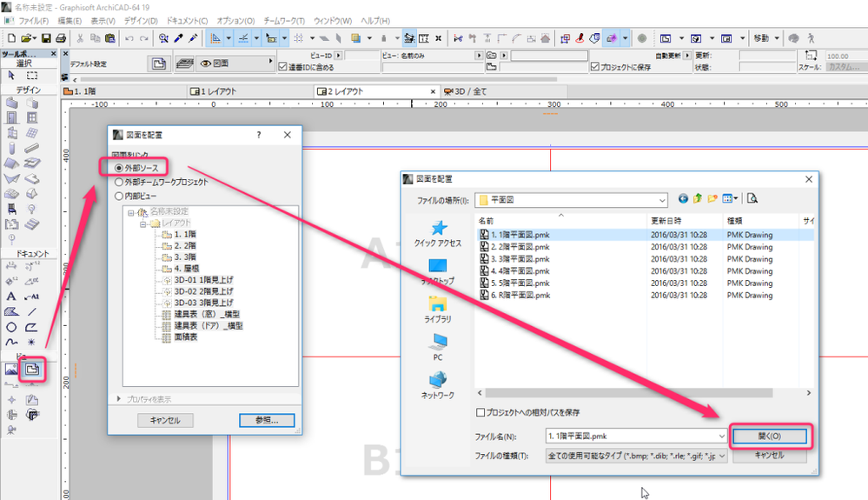Click the Find and Select magnifier icon
Viewport: 868px width, 500px height.
pos(163,38)
